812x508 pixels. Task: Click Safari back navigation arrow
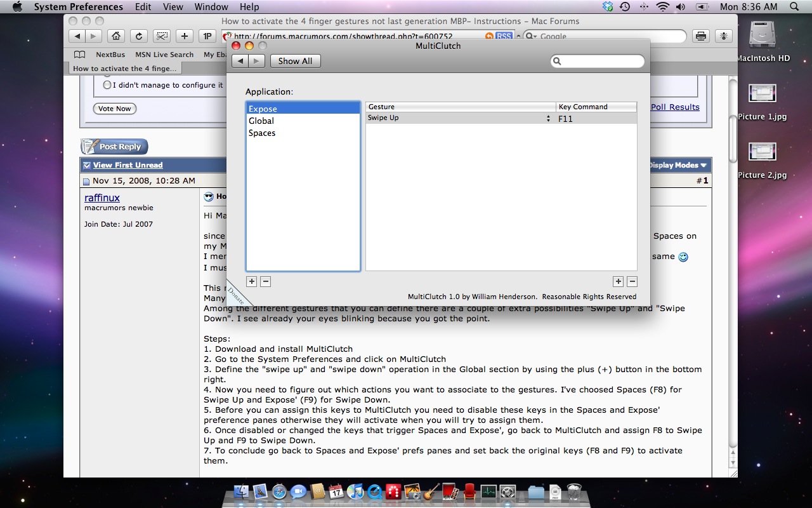click(77, 36)
